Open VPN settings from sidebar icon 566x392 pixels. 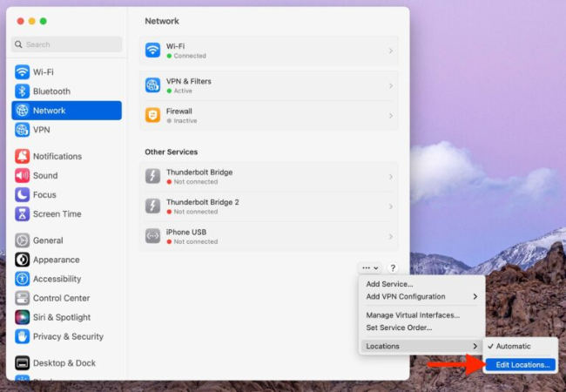tap(22, 130)
